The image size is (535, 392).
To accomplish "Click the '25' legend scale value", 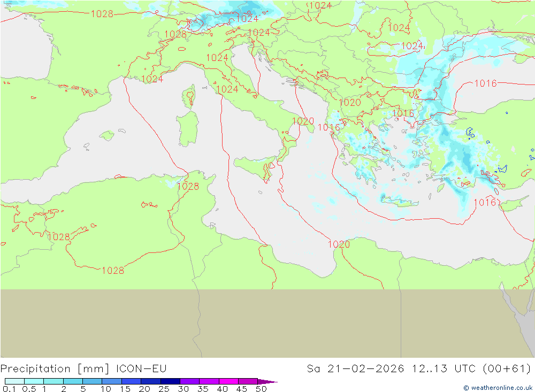I will tap(164, 389).
